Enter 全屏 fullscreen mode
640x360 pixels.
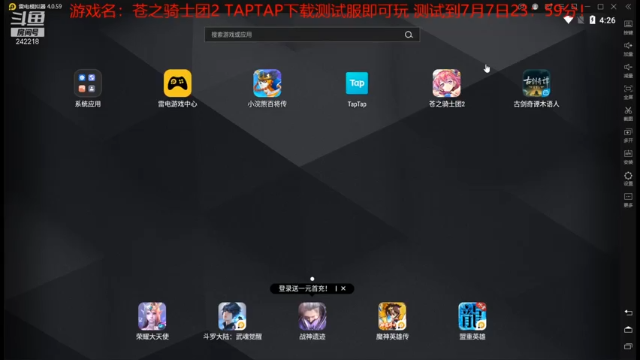tap(628, 92)
